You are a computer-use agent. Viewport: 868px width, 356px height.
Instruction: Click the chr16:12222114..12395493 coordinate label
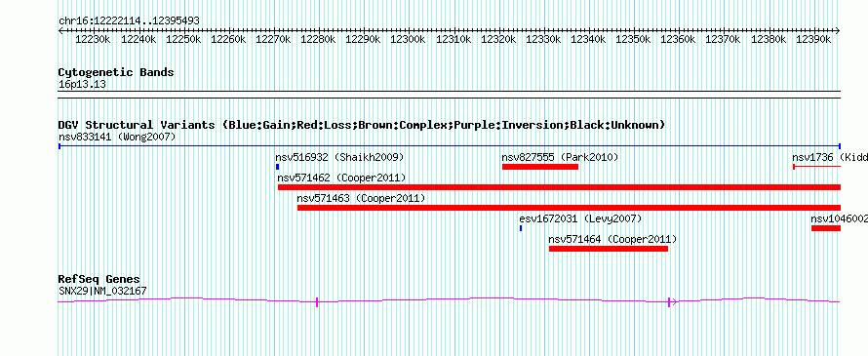click(129, 20)
